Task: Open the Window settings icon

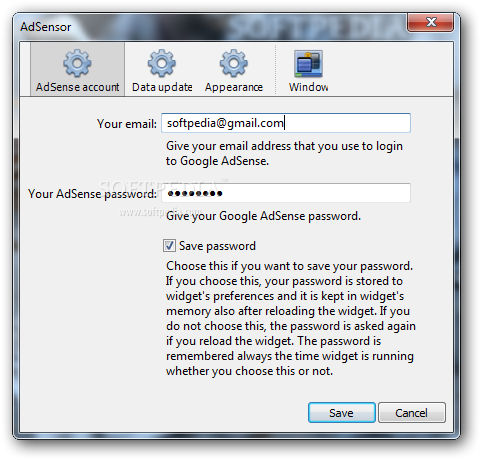Action: 308,63
